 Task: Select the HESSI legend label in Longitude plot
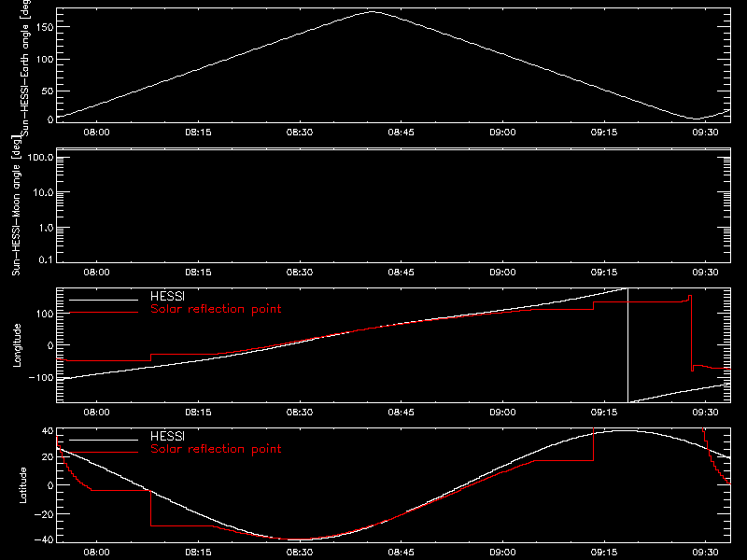[167, 297]
